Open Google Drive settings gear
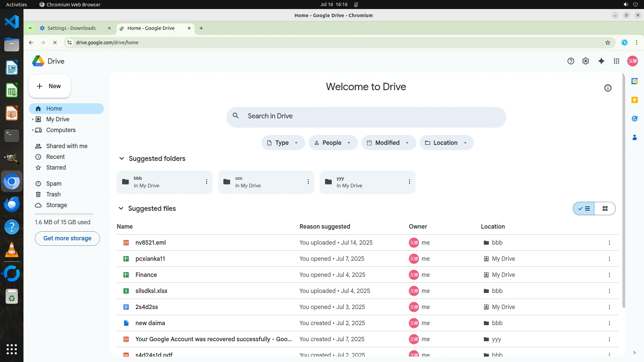The width and height of the screenshot is (644, 362). tap(585, 61)
